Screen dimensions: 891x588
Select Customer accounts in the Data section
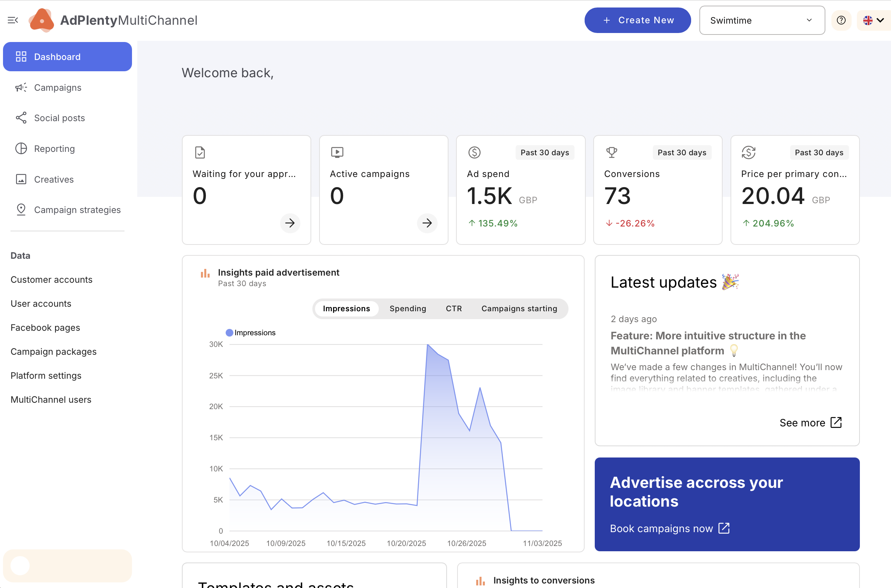[51, 279]
